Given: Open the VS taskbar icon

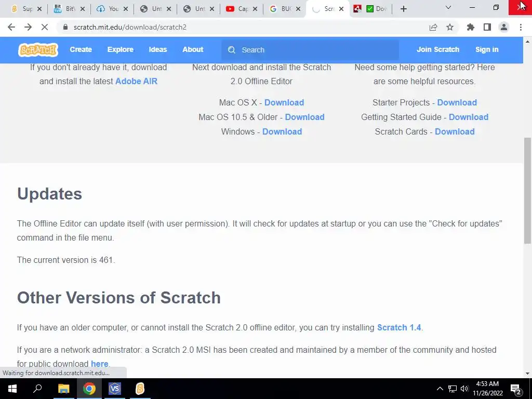Looking at the screenshot, I should coord(115,389).
